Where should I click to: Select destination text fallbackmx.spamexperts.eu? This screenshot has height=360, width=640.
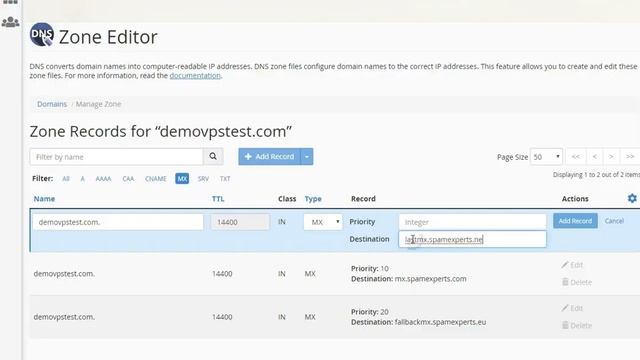(440, 322)
